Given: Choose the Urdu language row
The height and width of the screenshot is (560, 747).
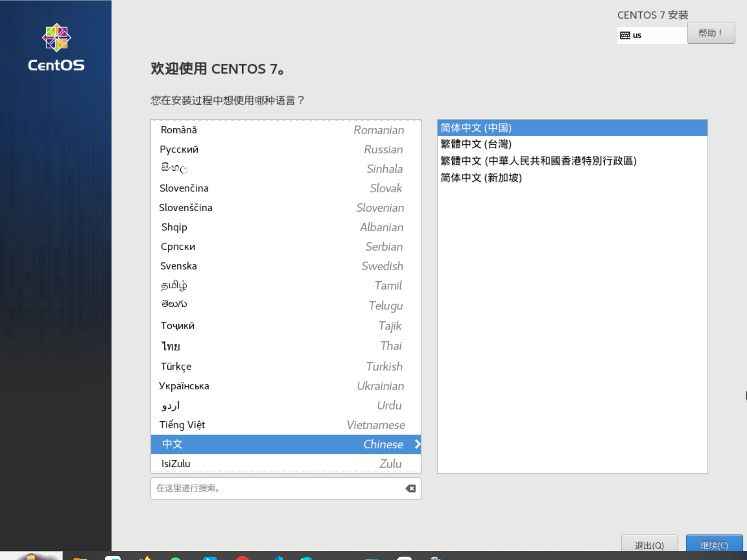Looking at the screenshot, I should [286, 405].
